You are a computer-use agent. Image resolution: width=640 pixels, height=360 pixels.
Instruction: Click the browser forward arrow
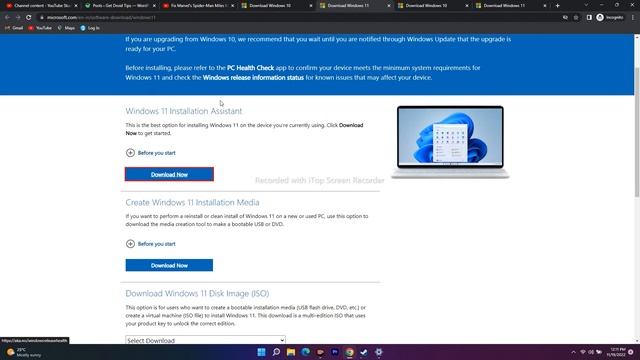(x=18, y=18)
